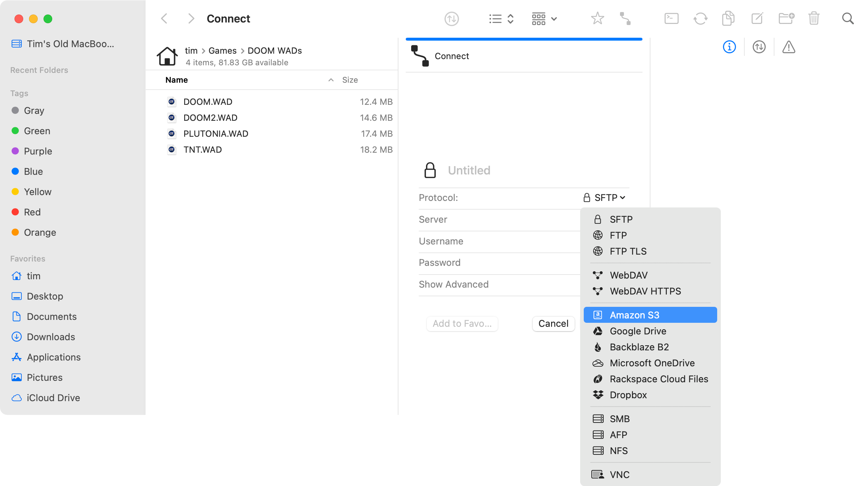Open search with magnifier icon
Viewport: 868px width, 486px height.
tap(848, 18)
